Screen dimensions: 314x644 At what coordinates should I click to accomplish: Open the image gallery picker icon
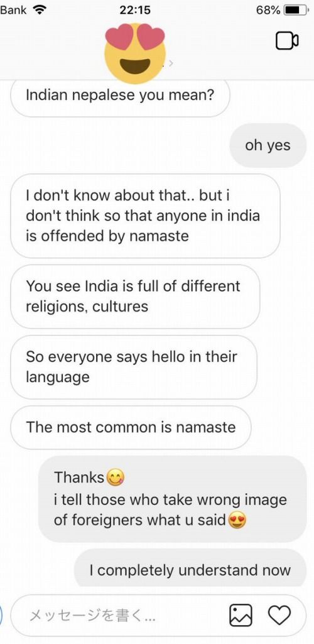coord(241,615)
